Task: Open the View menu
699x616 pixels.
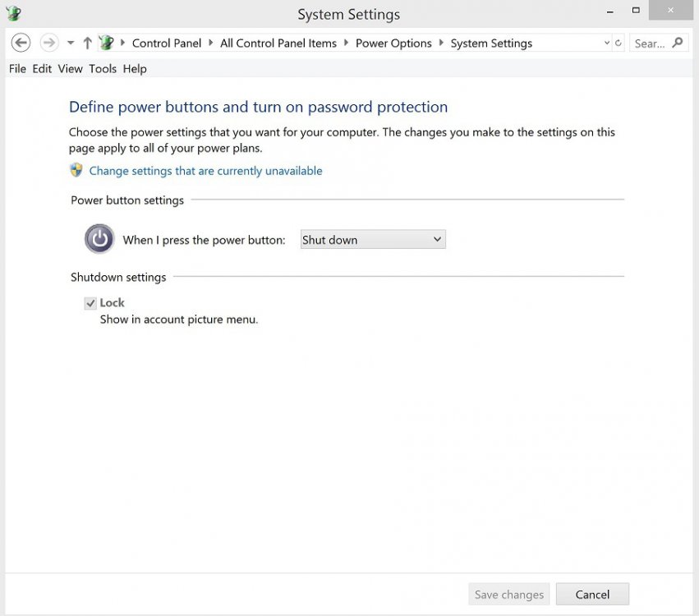Action: click(x=70, y=69)
